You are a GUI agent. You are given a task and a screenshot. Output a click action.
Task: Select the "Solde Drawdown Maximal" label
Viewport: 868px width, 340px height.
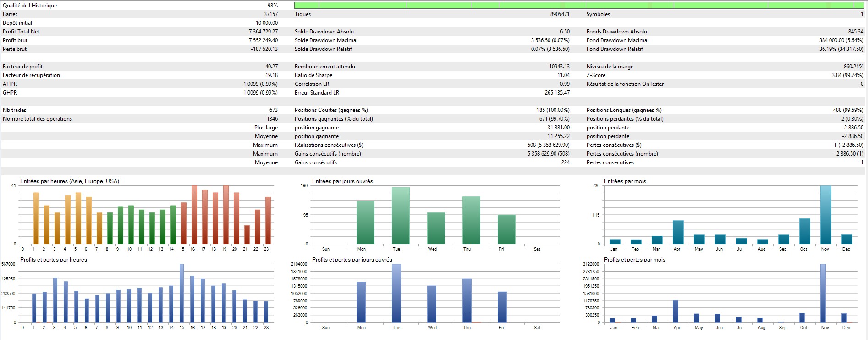click(326, 40)
